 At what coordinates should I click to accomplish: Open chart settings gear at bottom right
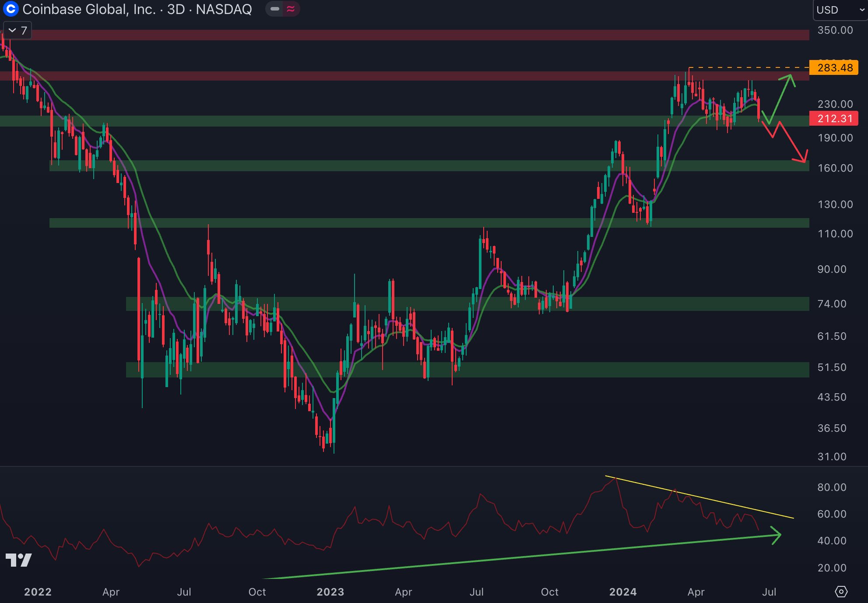(x=841, y=592)
